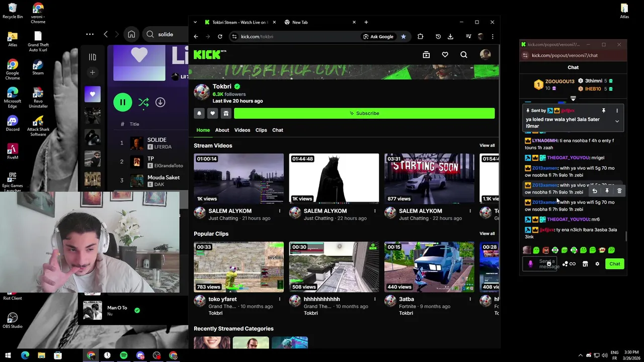Toggle follow heart for Tokbri
The image size is (644, 362).
tap(212, 113)
